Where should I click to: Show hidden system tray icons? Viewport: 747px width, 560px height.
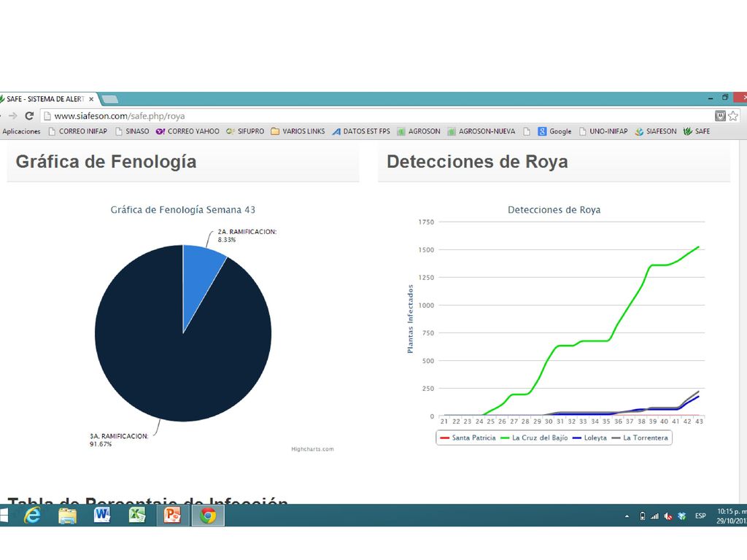(x=627, y=516)
